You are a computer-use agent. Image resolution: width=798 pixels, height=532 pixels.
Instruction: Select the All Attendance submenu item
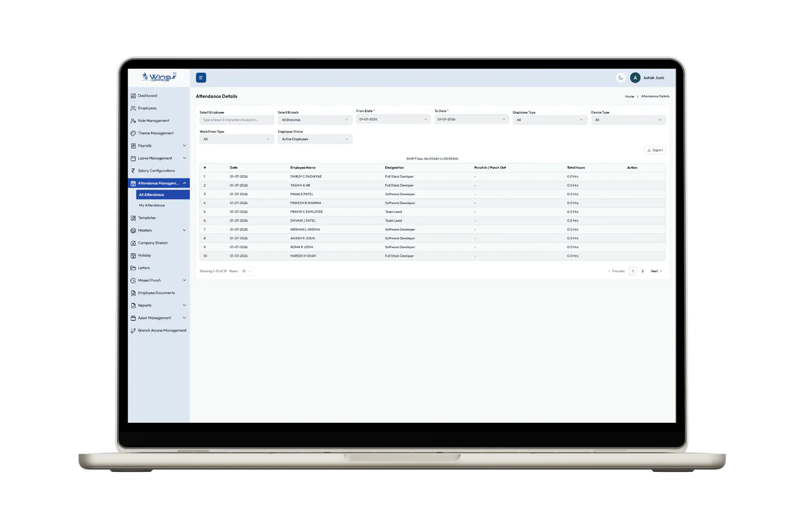point(163,195)
